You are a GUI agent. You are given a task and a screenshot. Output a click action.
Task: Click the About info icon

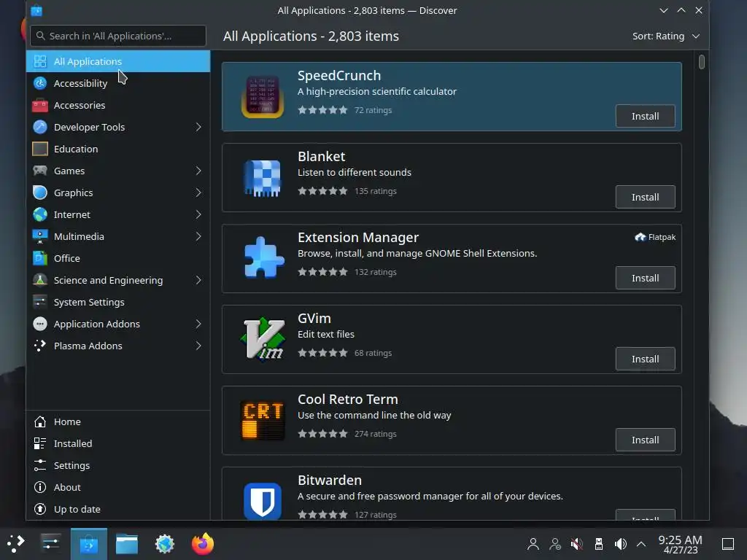click(40, 487)
